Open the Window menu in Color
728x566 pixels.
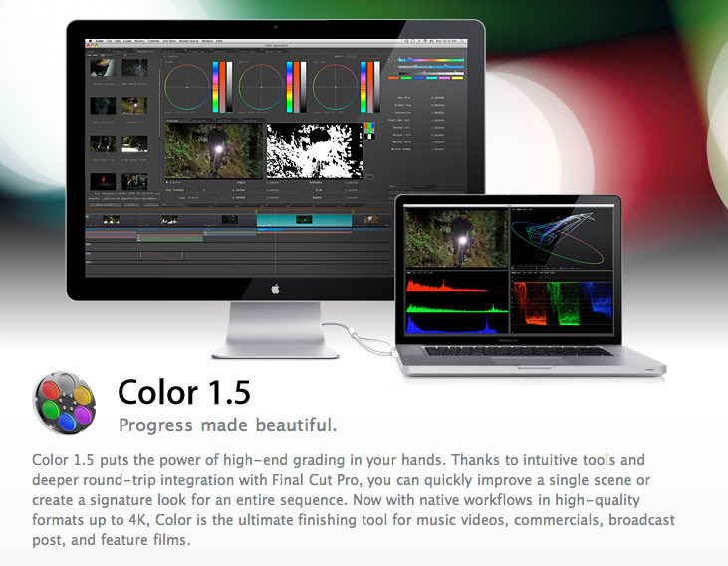(x=207, y=41)
